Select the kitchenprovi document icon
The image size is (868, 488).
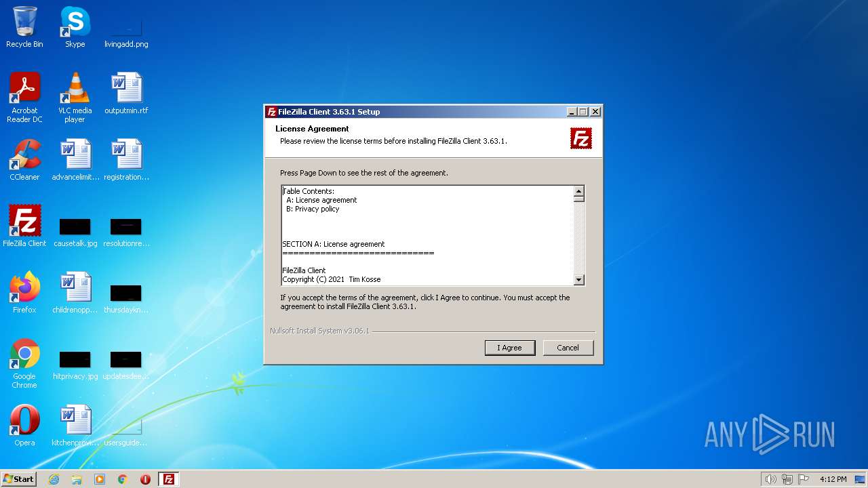[75, 426]
